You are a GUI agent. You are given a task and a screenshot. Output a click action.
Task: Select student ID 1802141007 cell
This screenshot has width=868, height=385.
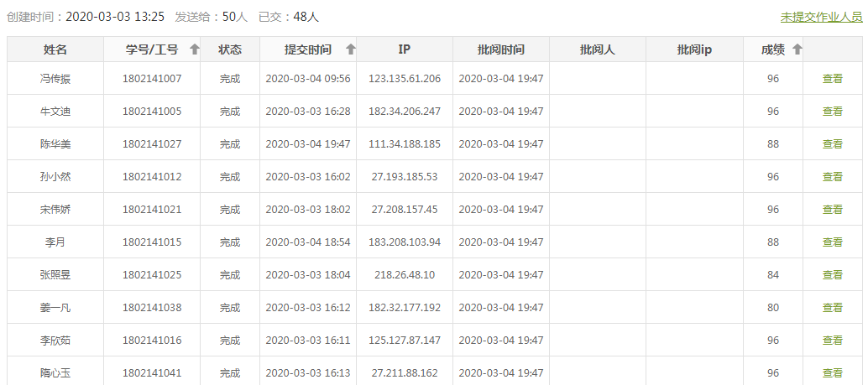(x=152, y=79)
